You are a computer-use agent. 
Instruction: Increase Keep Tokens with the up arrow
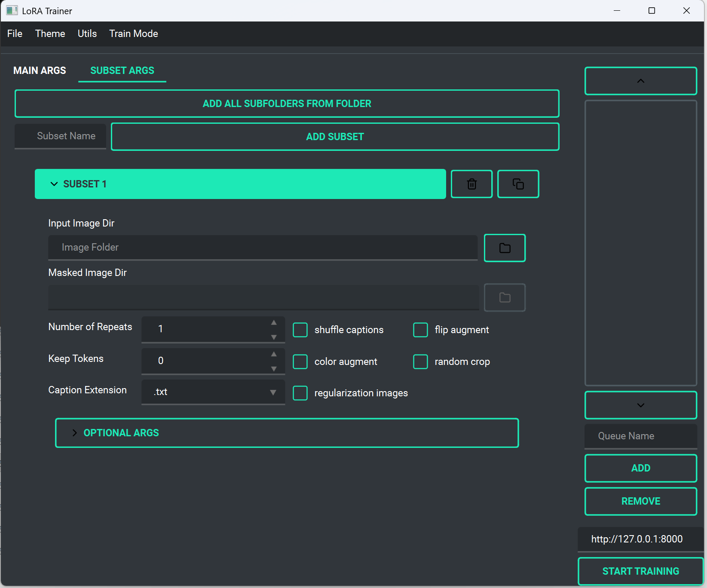click(274, 354)
